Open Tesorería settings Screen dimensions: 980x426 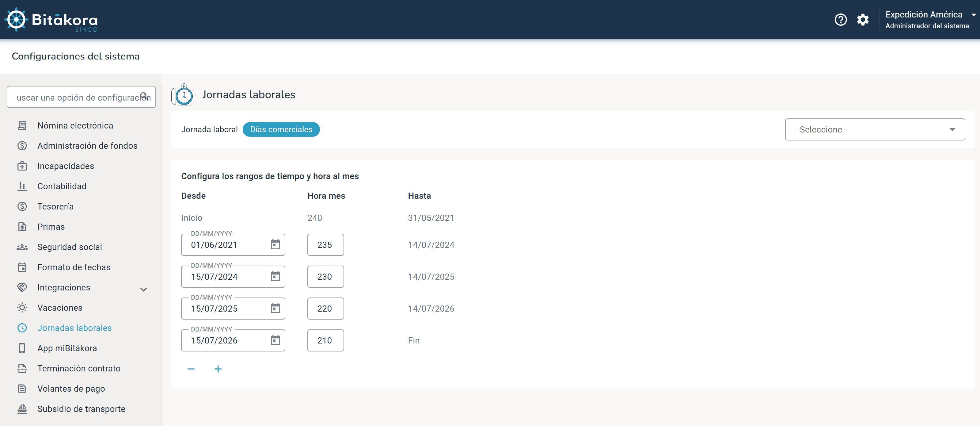[55, 206]
